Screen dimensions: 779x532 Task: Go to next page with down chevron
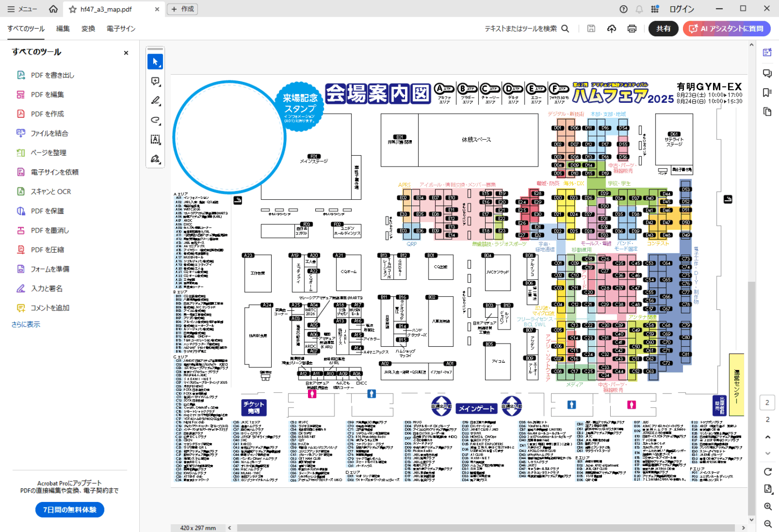click(x=768, y=454)
